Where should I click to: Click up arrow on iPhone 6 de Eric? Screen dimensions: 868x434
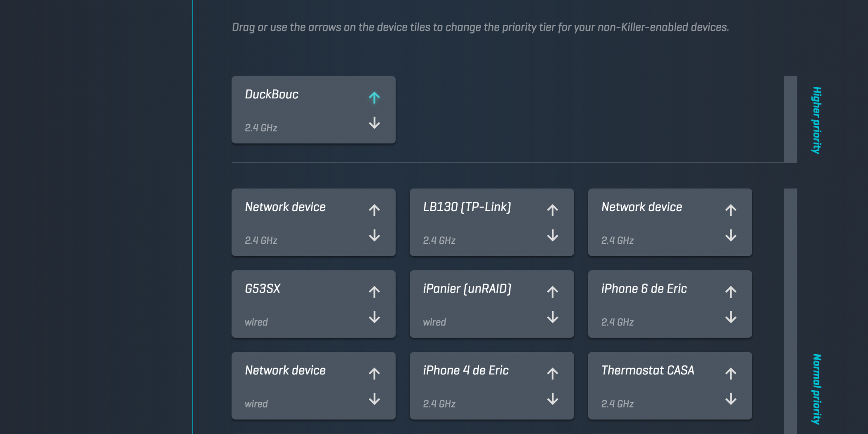pyautogui.click(x=730, y=292)
